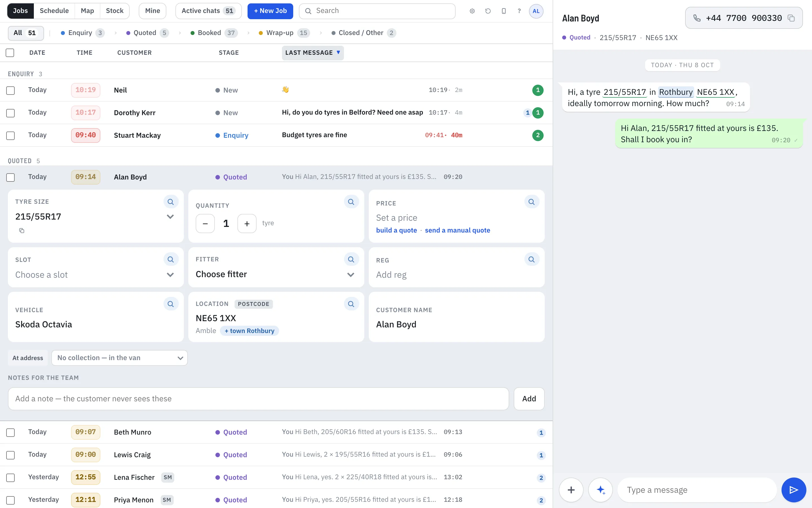812x508 pixels.
Task: Tick the checkbox for Alan Boyd
Action: click(10, 178)
